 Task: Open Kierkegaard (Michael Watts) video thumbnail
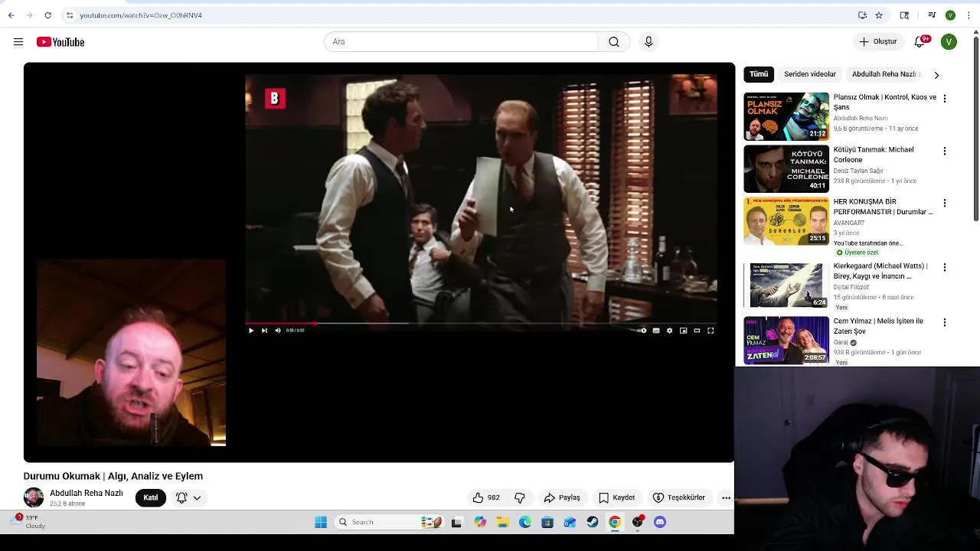click(x=786, y=285)
